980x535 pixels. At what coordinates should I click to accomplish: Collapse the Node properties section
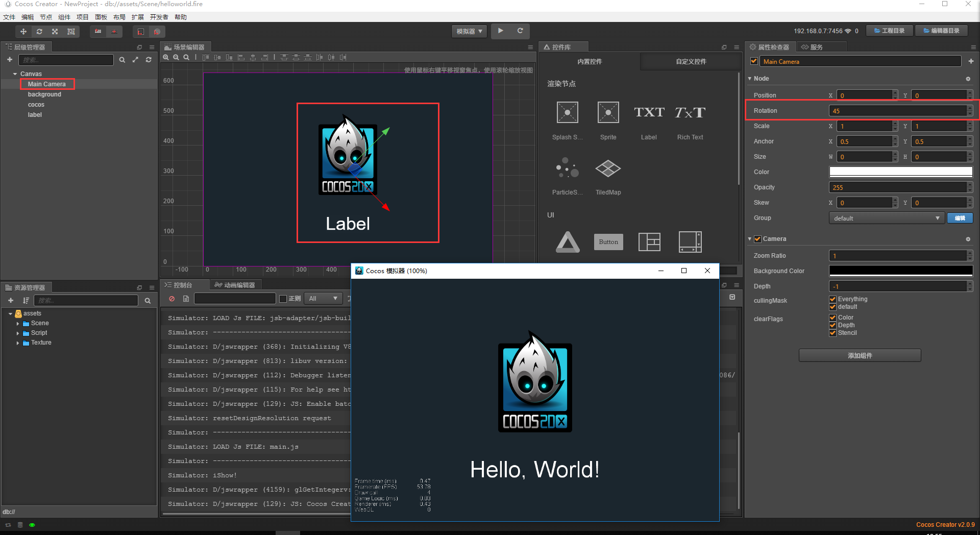(750, 79)
